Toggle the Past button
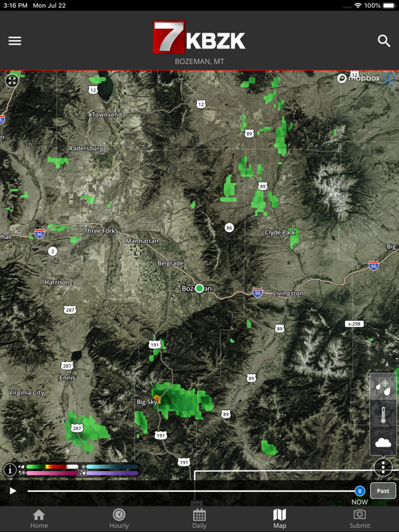399x532 pixels. (x=383, y=490)
